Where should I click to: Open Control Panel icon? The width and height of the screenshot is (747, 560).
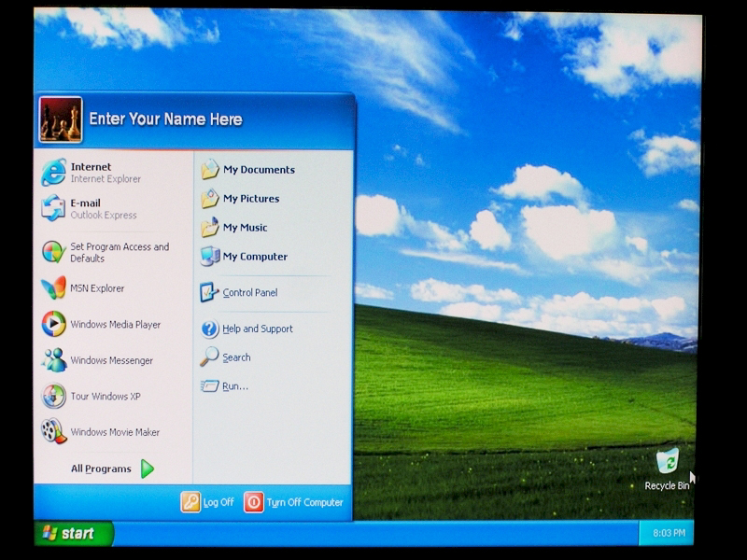point(209,292)
